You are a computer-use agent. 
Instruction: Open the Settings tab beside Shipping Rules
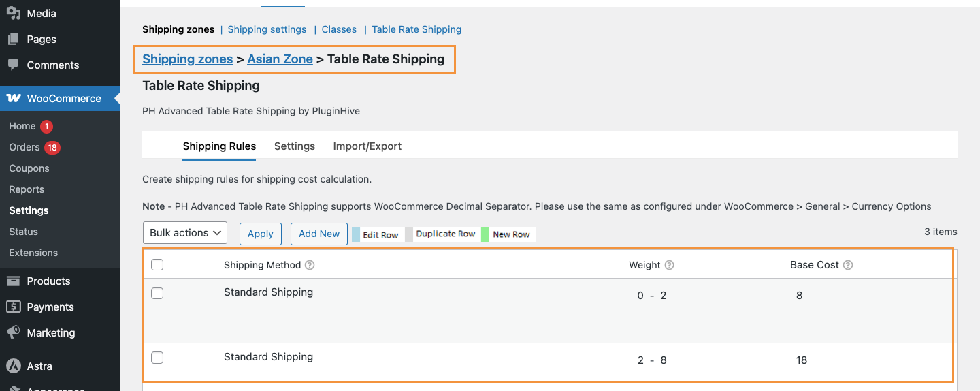coord(294,146)
